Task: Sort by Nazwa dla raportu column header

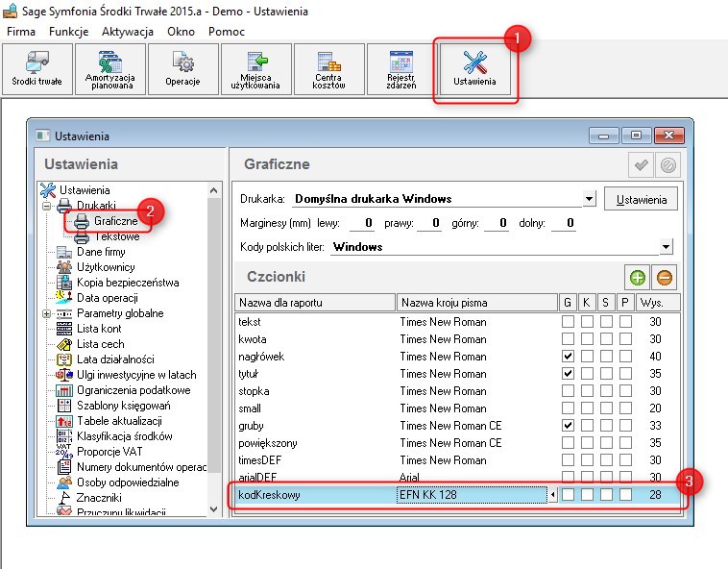Action: [316, 303]
